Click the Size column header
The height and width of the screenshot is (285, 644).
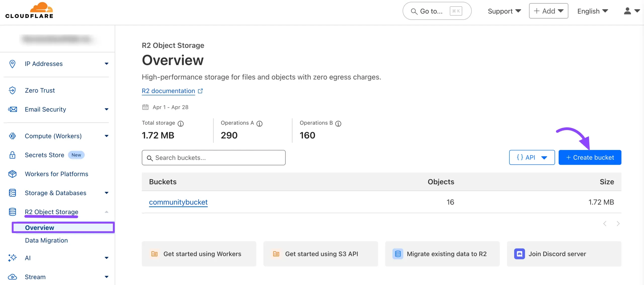607,182
